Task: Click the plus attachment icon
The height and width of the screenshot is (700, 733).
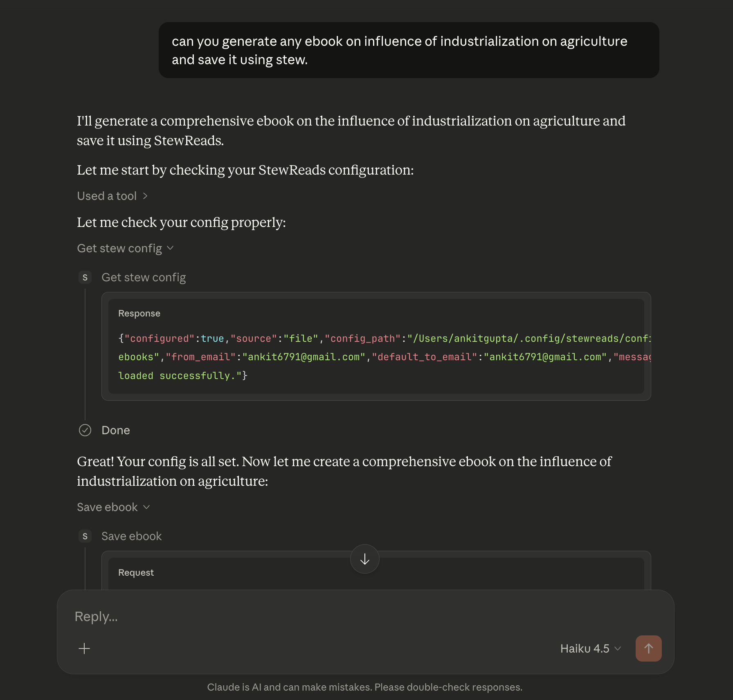Action: [84, 648]
